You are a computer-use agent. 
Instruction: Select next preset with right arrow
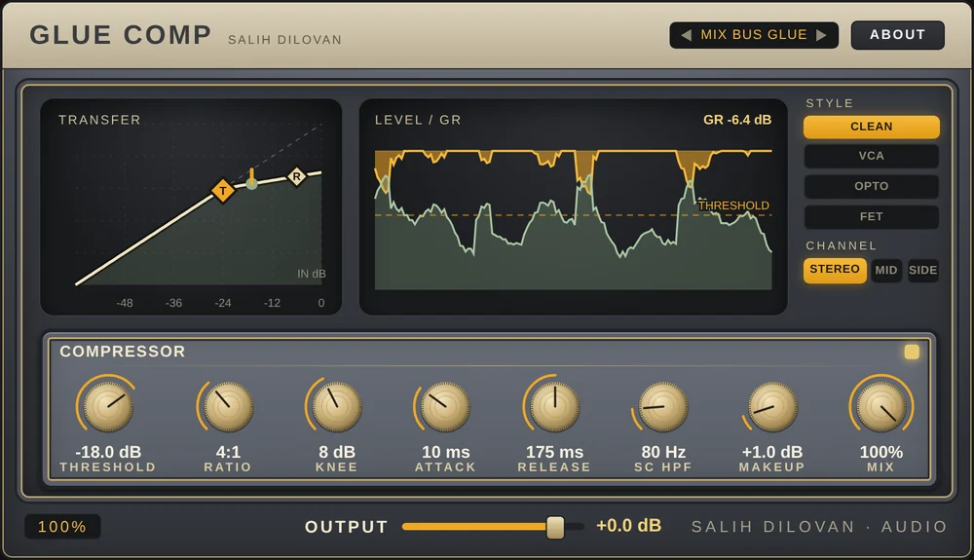click(821, 35)
